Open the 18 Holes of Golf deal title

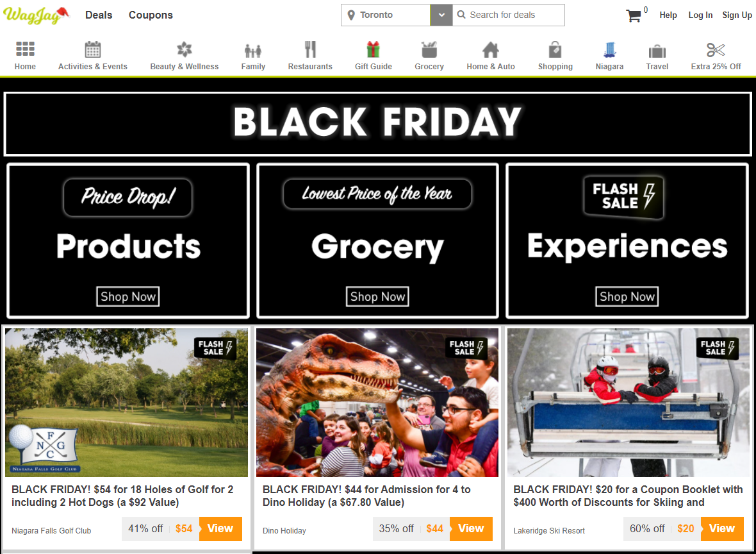(122, 496)
